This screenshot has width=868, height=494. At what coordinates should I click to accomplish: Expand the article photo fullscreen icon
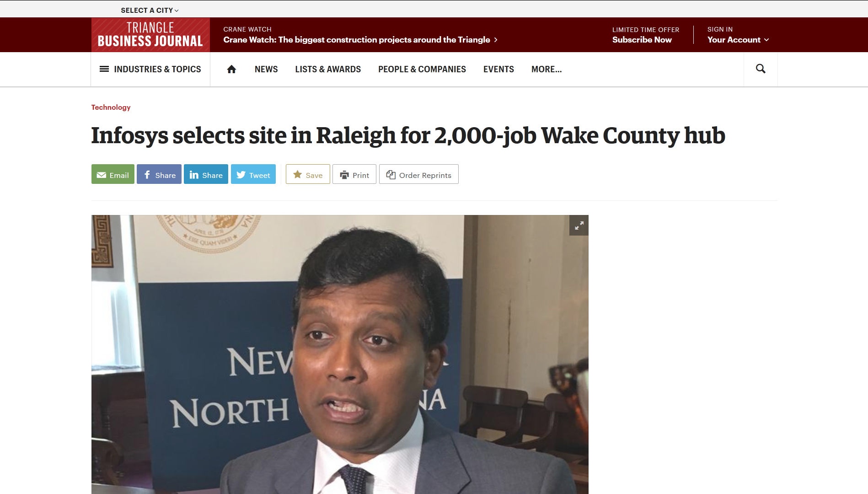579,226
